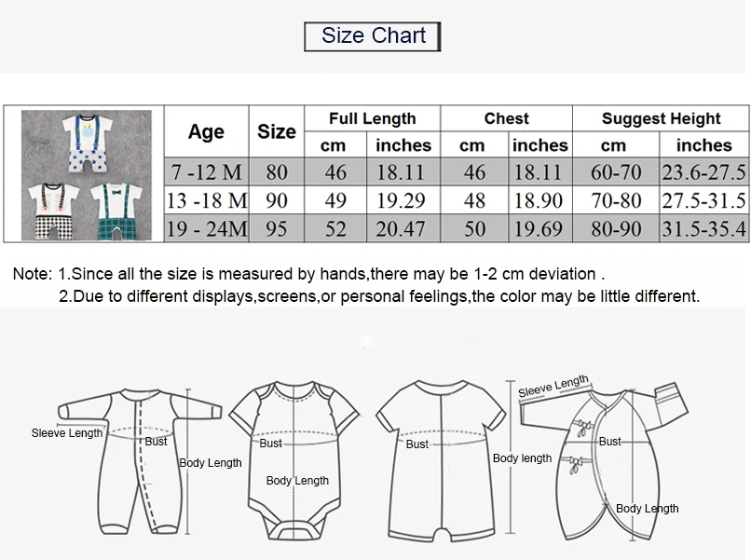Select the black checkered romper in the photo
This screenshot has height=560, width=751.
pos(54,212)
